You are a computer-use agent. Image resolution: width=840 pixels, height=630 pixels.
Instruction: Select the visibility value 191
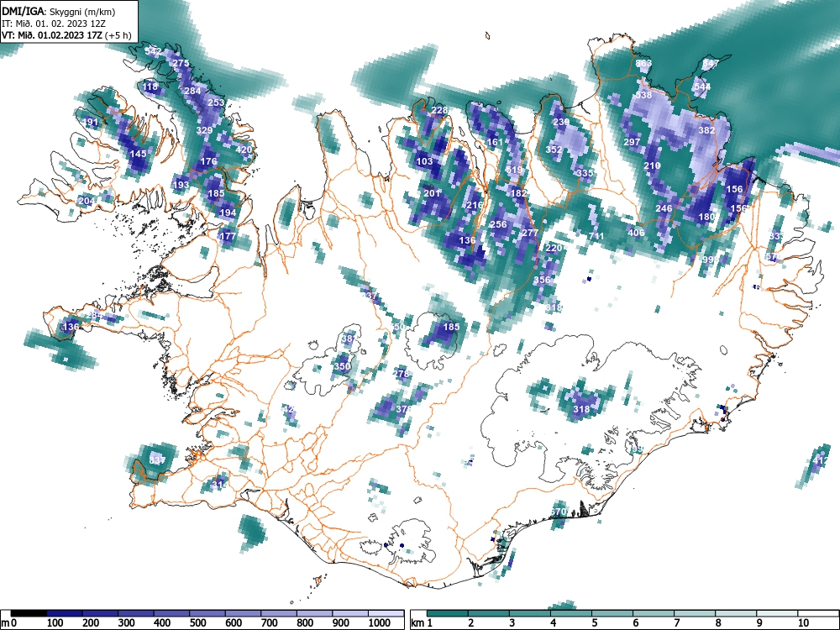point(91,122)
